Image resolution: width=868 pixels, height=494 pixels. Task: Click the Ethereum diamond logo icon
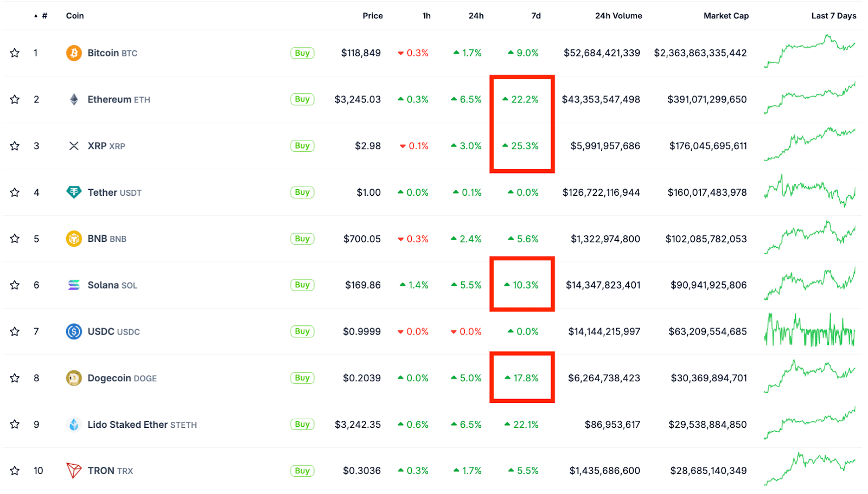[x=74, y=99]
